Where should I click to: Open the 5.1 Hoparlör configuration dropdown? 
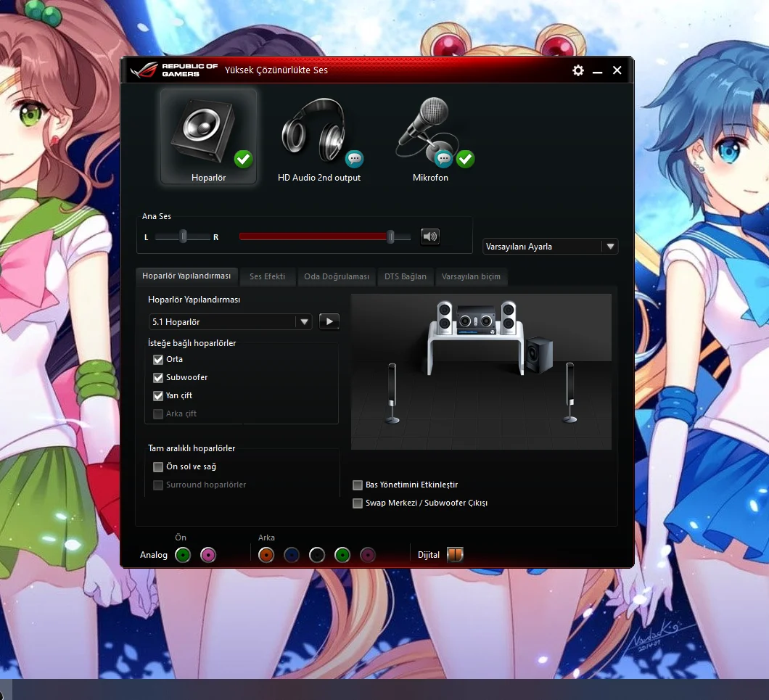(x=230, y=322)
